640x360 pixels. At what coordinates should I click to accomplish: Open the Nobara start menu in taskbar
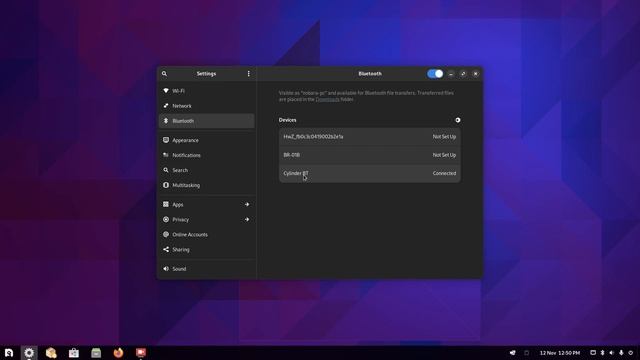click(9, 353)
